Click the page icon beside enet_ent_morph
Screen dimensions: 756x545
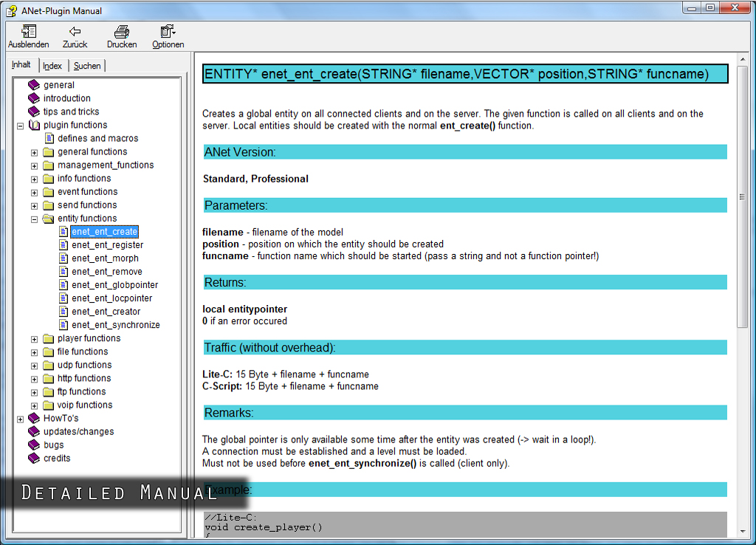tap(63, 258)
